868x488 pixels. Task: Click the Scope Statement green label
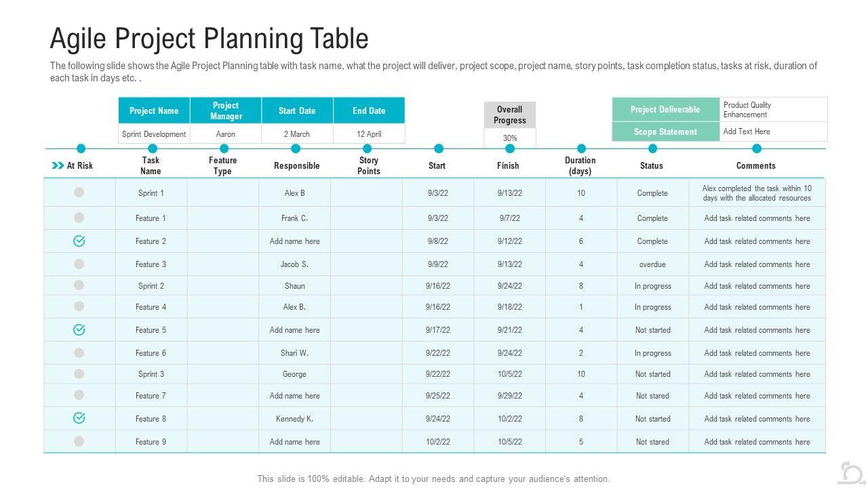click(665, 131)
